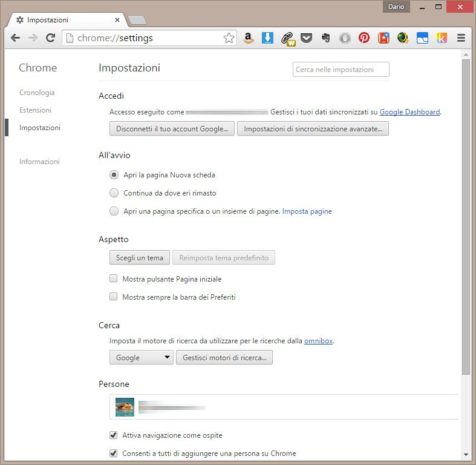Screen dimensions: 476x465
Task: Click the Amazon extension icon
Action: tap(248, 38)
